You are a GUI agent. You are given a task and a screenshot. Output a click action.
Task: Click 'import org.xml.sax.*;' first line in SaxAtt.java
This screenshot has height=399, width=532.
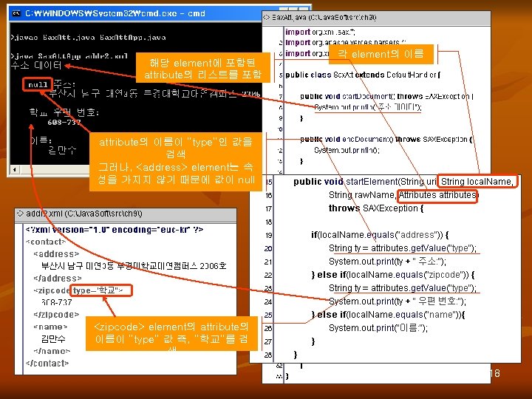[x=320, y=32]
